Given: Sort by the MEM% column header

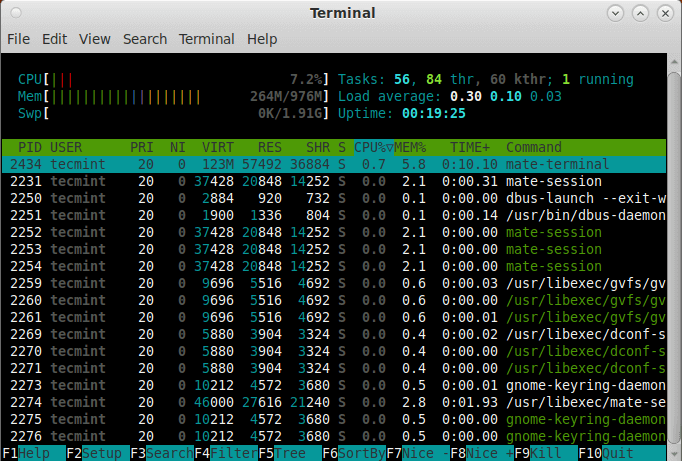Looking at the screenshot, I should tap(410, 147).
